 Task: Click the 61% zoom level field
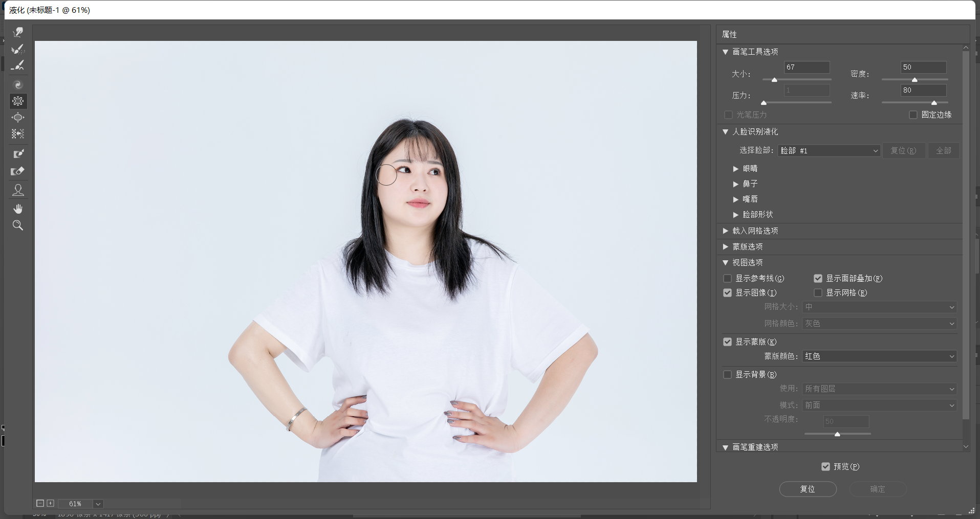(75, 504)
